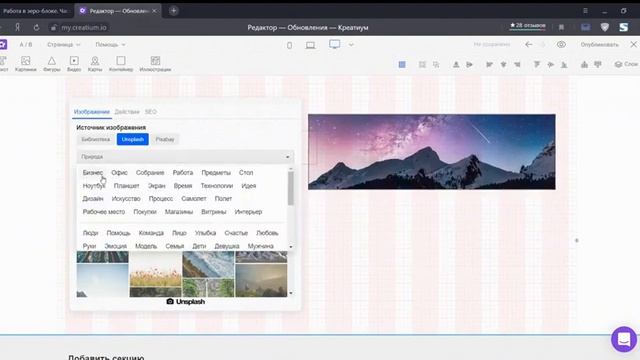Select Unsplash as image source
Viewport: 640px width, 360px height.
click(x=133, y=139)
